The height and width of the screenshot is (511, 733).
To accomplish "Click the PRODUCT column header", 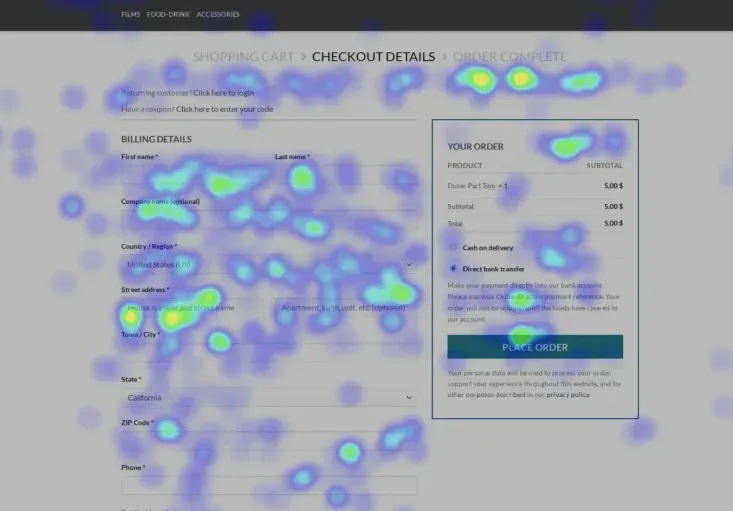I will (465, 166).
